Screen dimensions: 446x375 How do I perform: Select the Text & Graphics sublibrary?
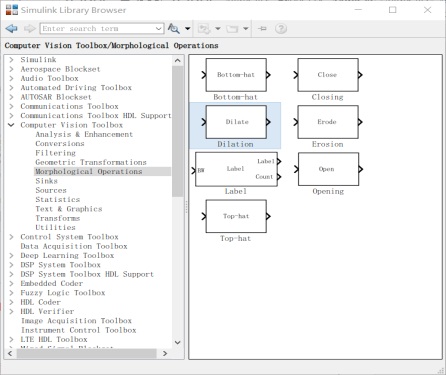pyautogui.click(x=69, y=209)
